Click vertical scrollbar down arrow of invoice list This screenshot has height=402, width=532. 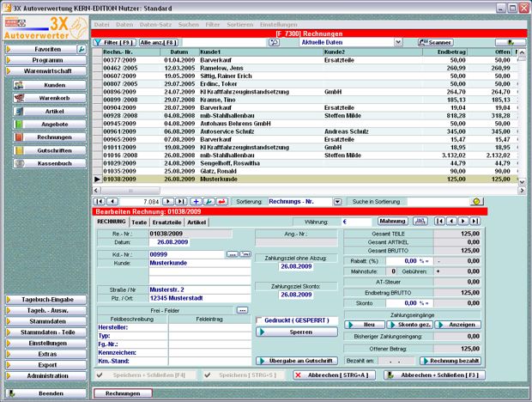click(x=522, y=182)
